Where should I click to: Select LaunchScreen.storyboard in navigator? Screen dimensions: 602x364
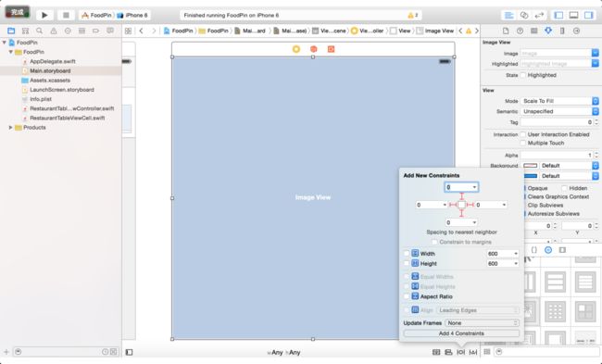[62, 90]
